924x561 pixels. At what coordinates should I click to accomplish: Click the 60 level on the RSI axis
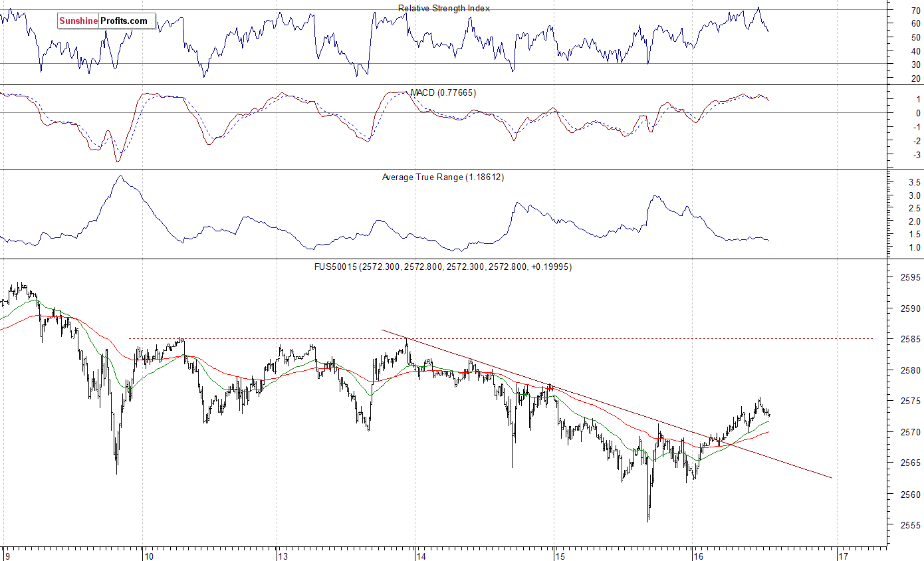[916, 23]
